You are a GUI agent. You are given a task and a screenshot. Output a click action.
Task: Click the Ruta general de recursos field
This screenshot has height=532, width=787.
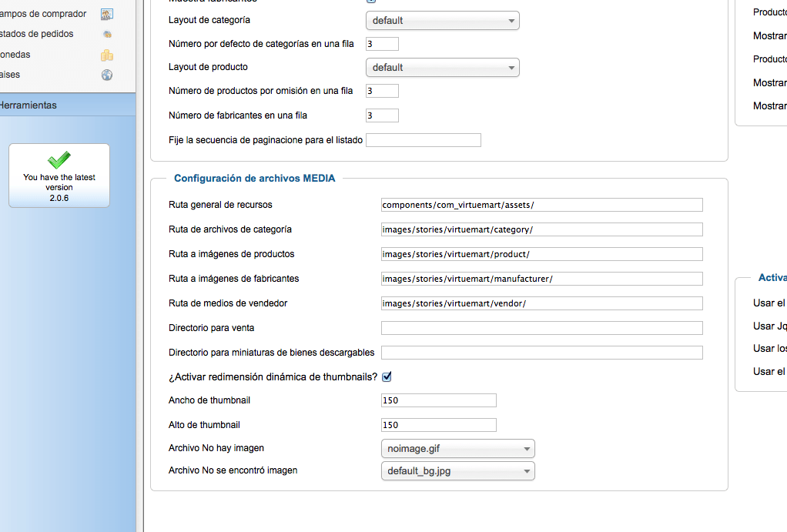click(x=542, y=205)
